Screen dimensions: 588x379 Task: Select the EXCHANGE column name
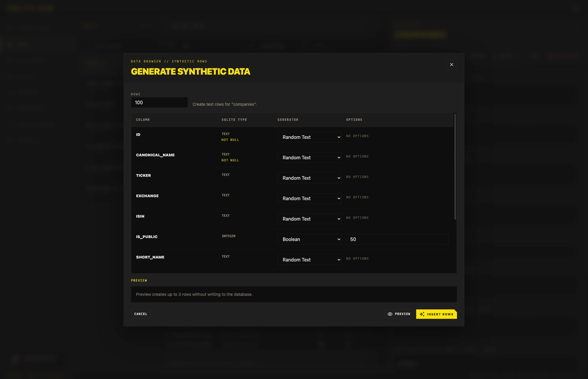click(x=147, y=196)
